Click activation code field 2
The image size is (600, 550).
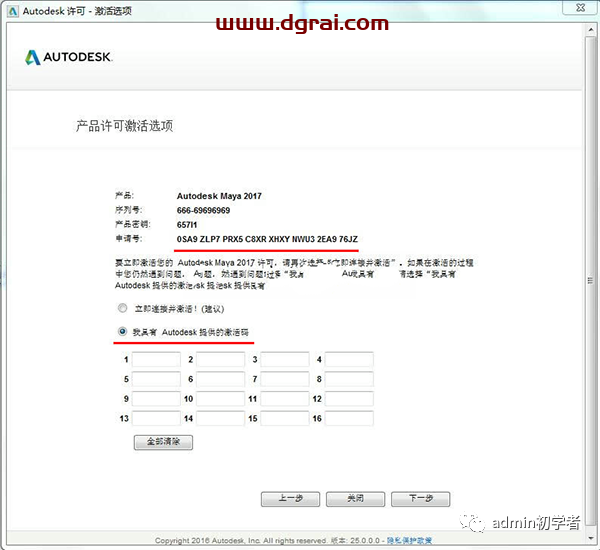tap(220, 359)
